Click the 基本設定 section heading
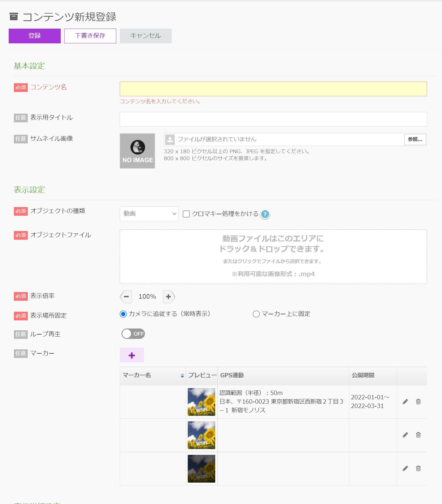This screenshot has width=442, height=504. (x=29, y=66)
